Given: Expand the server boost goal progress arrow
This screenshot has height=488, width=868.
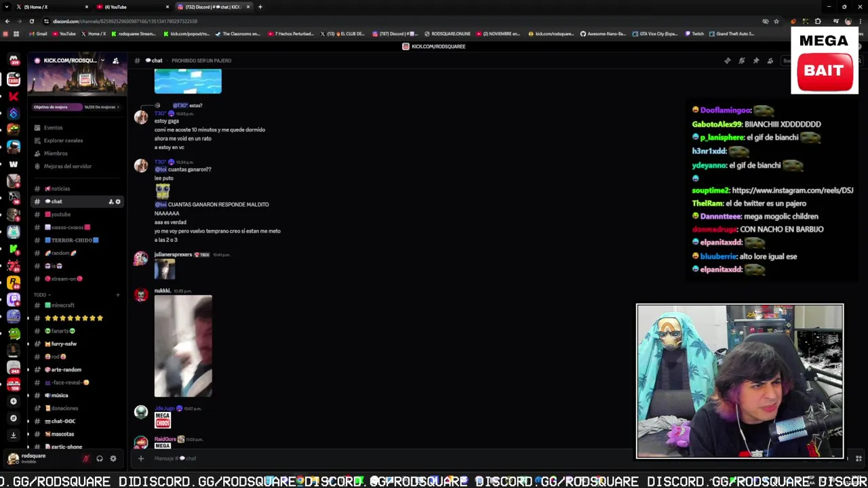Looking at the screenshot, I should tap(117, 107).
